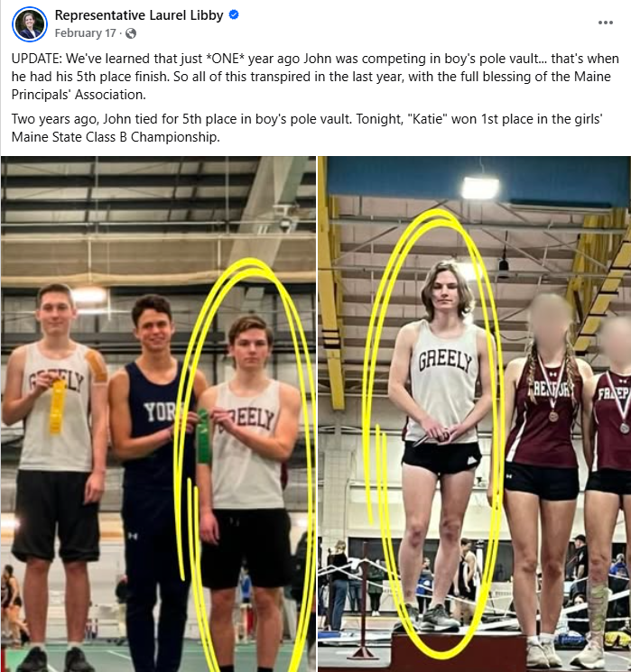Click the globe public audience icon

131,33
